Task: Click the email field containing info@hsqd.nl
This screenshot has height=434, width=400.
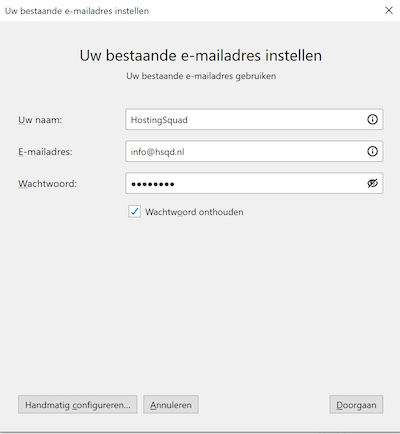Action: (x=254, y=151)
